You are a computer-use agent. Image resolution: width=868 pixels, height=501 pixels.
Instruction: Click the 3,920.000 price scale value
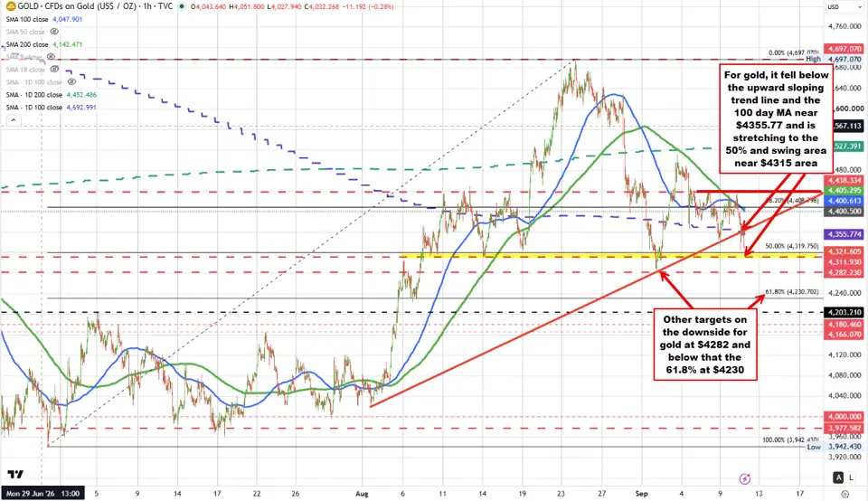click(844, 458)
